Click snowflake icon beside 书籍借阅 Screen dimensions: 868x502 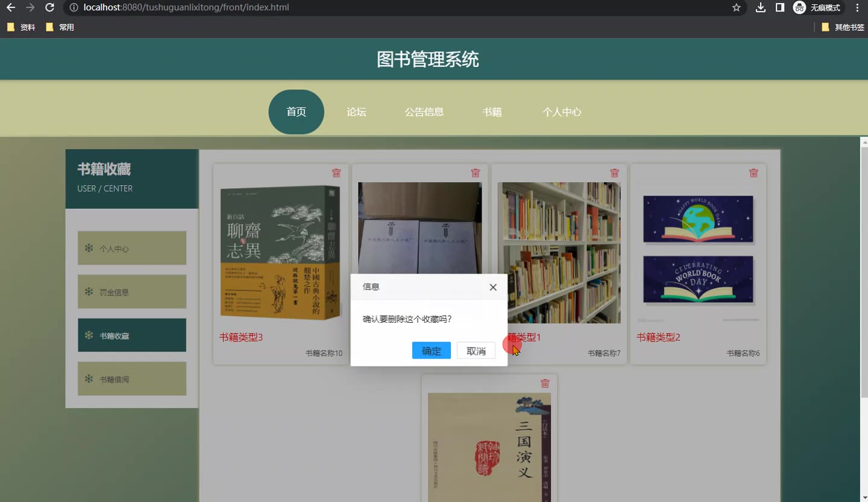89,378
